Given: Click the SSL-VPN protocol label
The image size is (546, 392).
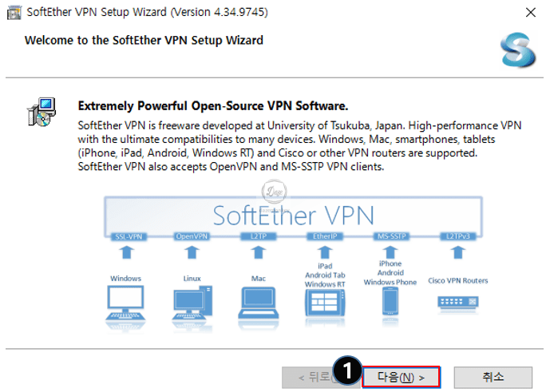Looking at the screenshot, I should coord(129,237).
